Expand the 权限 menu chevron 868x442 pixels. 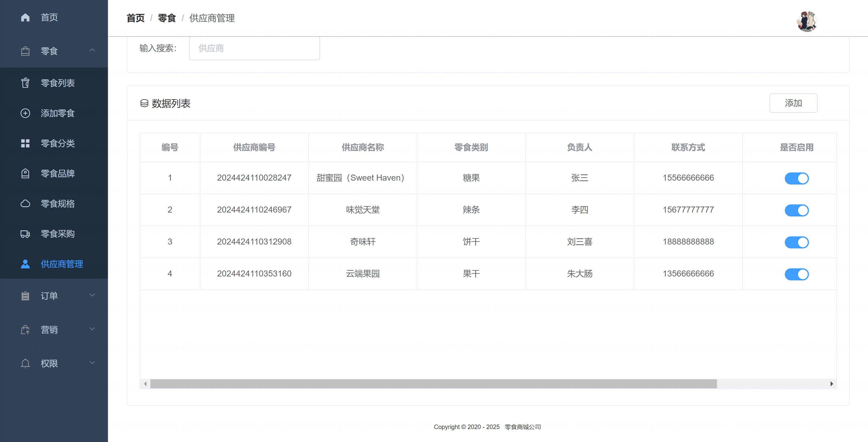92,362
